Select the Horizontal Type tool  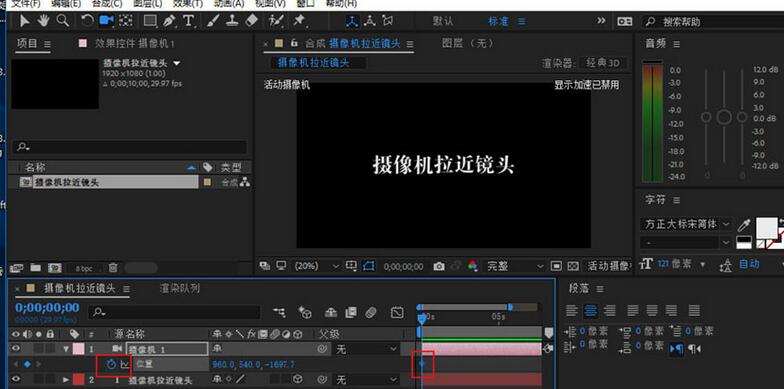[188, 20]
